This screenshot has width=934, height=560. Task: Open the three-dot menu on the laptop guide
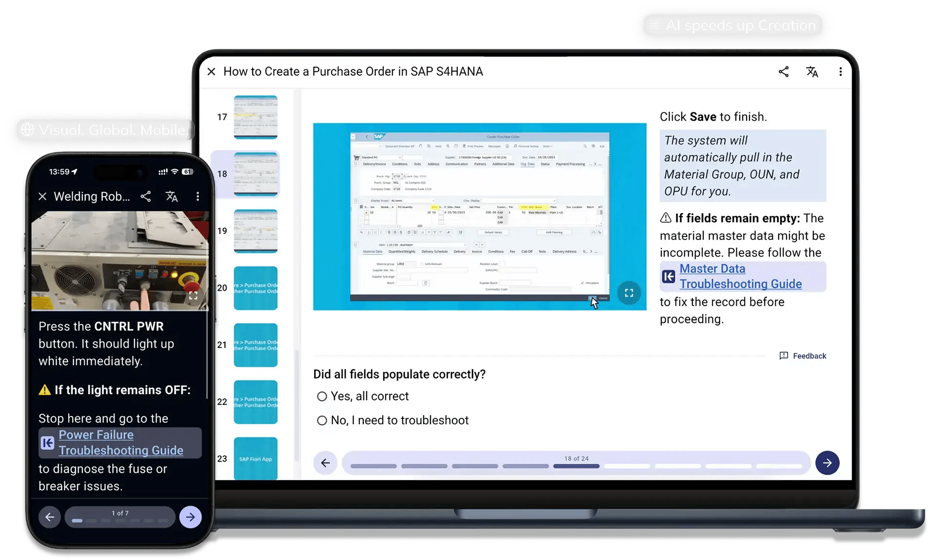(x=840, y=72)
